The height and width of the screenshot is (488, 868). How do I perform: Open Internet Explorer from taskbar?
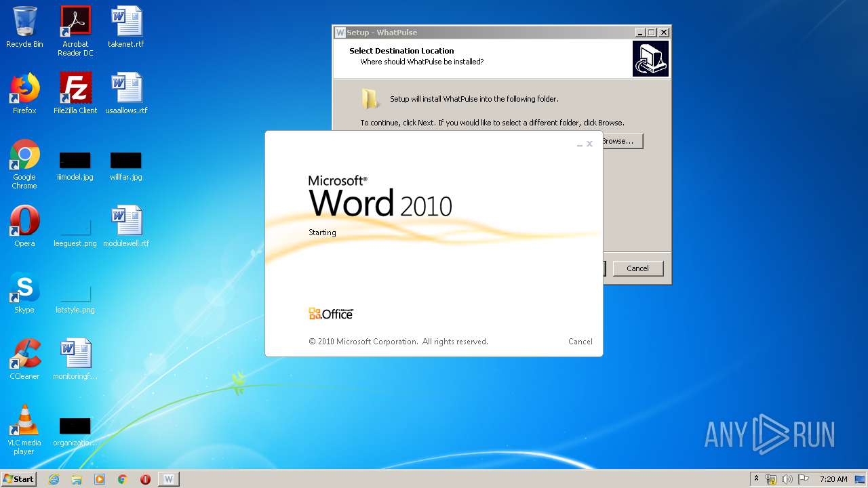click(x=54, y=479)
